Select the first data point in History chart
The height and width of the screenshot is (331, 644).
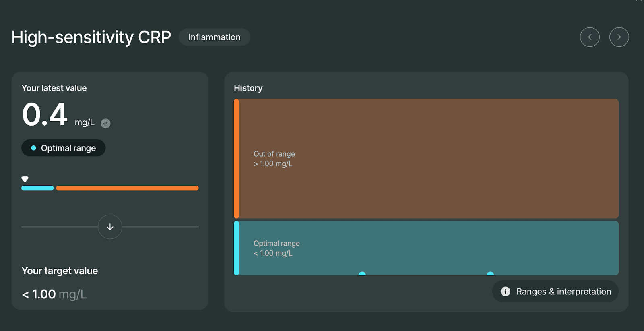[362, 274]
